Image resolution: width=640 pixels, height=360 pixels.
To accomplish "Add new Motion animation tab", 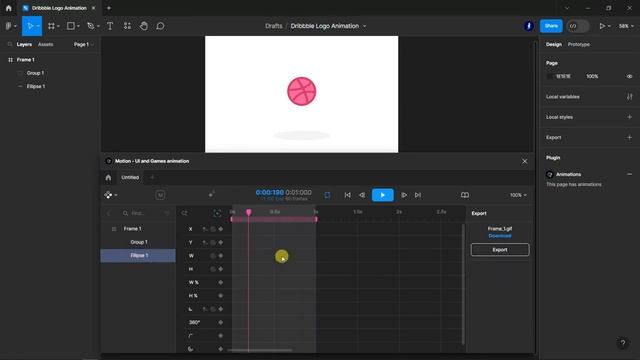I will click(152, 178).
